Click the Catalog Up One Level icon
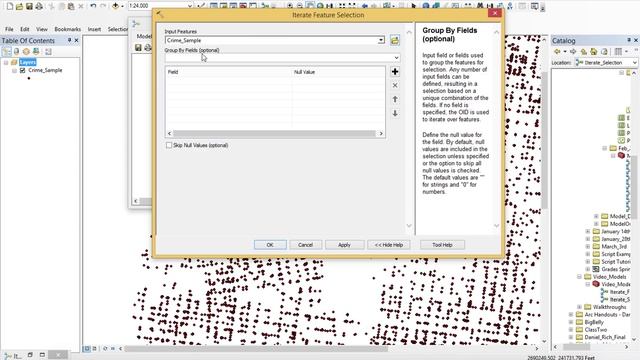Screen dimensions: 640x360 click(584, 51)
